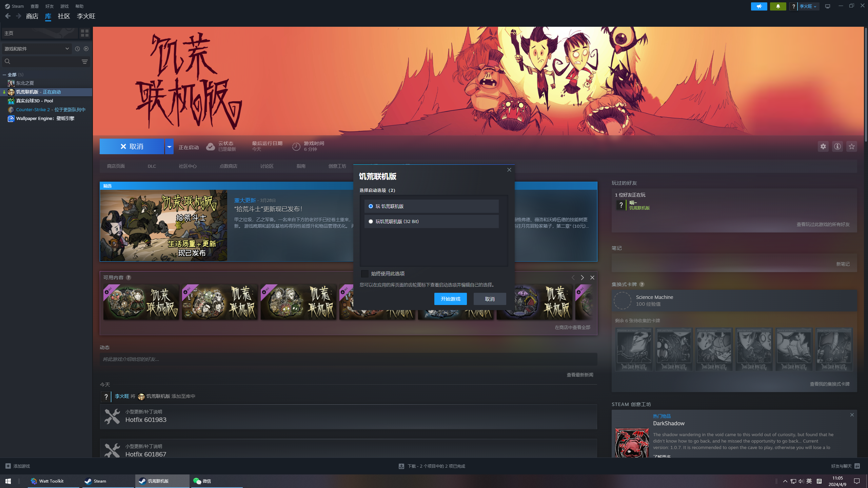Open the Hotfix 601983 patch note
The image size is (868, 488).
click(348, 417)
